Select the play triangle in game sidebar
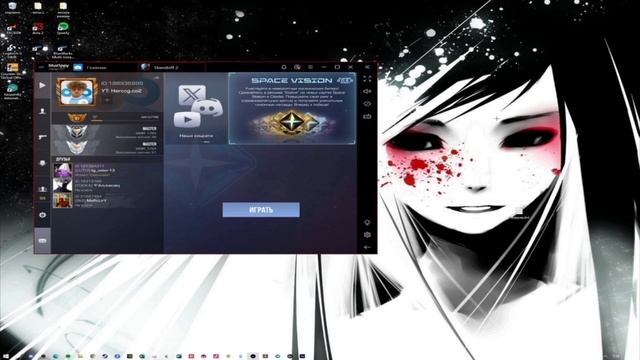Screen dimensions: 640x360 [x=42, y=85]
